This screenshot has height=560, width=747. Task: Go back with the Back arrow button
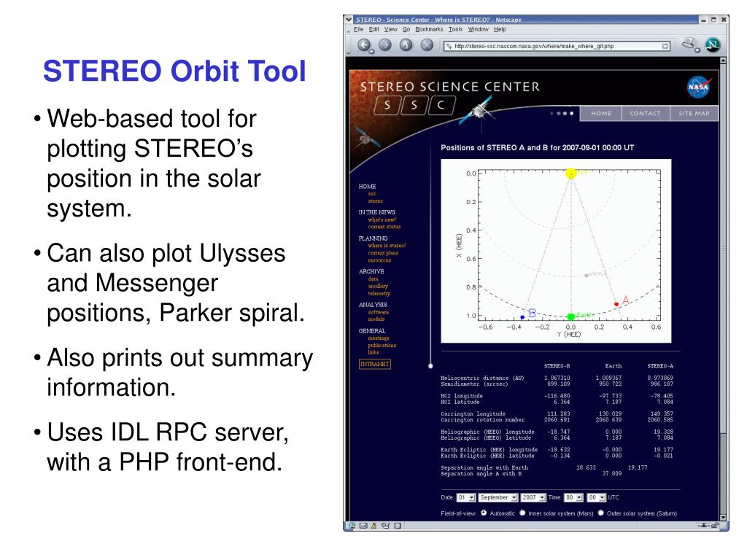[364, 45]
